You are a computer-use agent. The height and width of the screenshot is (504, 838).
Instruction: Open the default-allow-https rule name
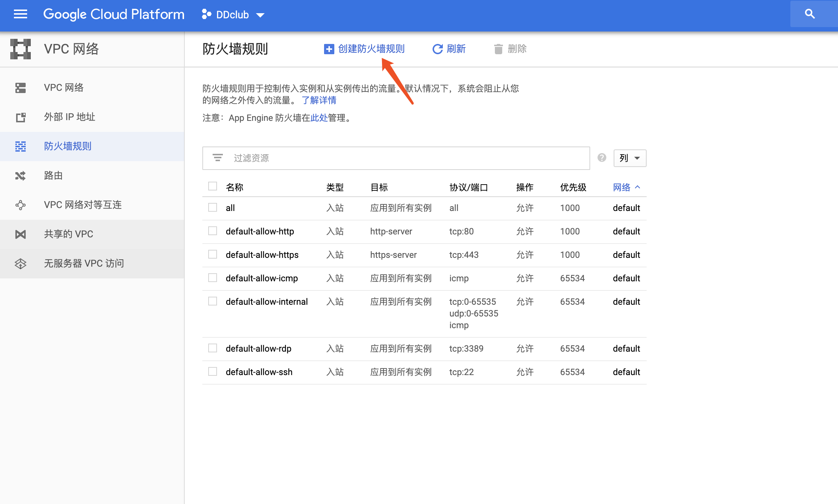[262, 255]
